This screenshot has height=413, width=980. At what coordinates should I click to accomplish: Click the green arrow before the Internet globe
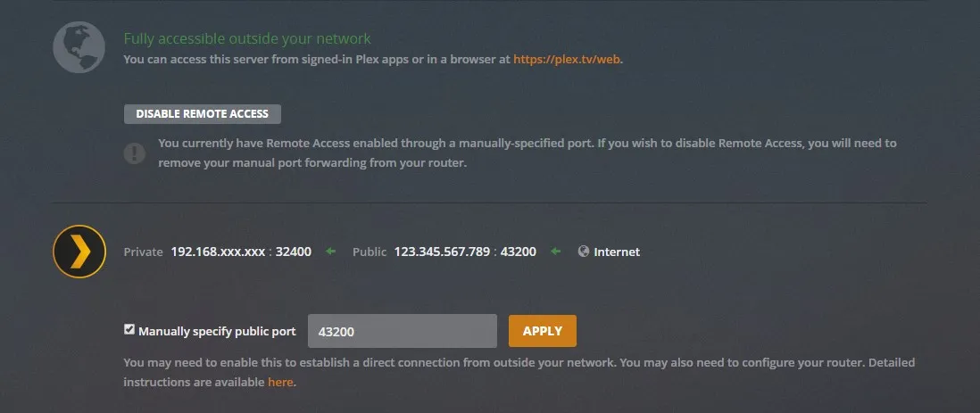[x=556, y=252]
